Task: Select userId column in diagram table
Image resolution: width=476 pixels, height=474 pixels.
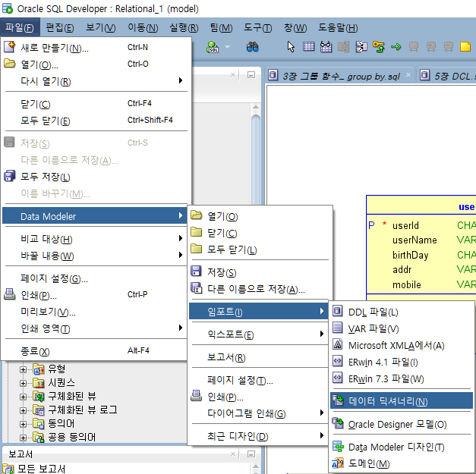Action: [405, 225]
